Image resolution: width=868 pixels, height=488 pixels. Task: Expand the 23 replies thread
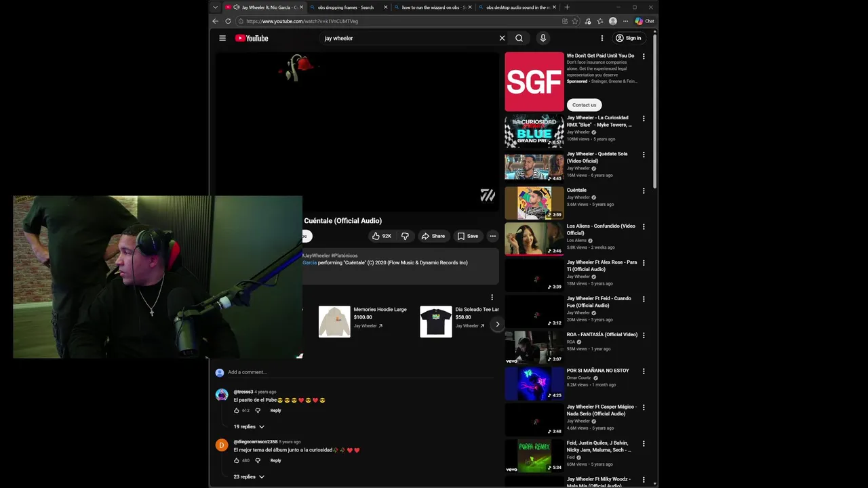[x=249, y=476]
